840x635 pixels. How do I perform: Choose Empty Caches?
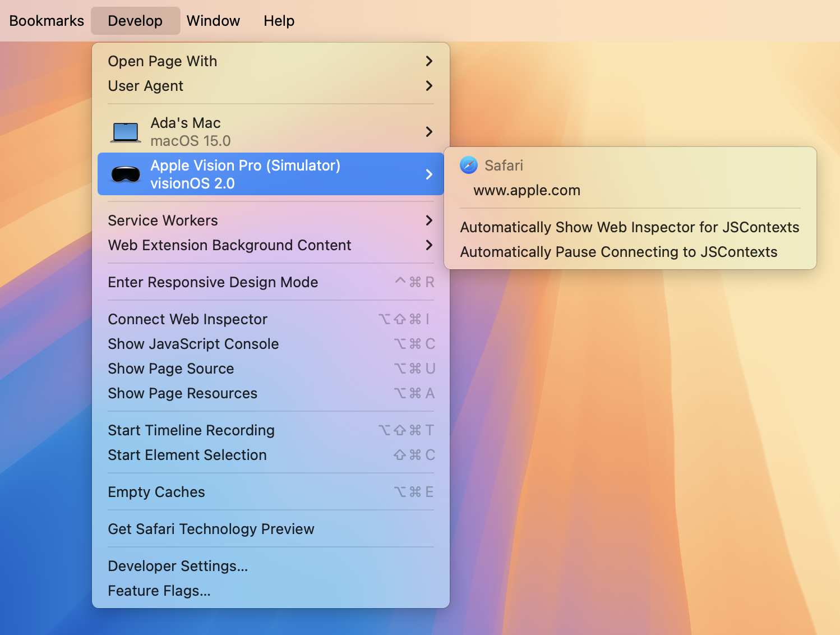(x=271, y=492)
